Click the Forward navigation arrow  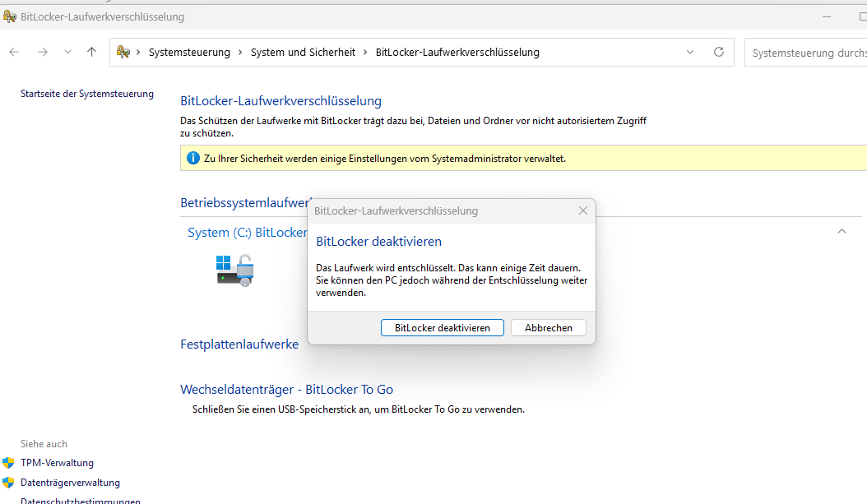pyautogui.click(x=43, y=52)
